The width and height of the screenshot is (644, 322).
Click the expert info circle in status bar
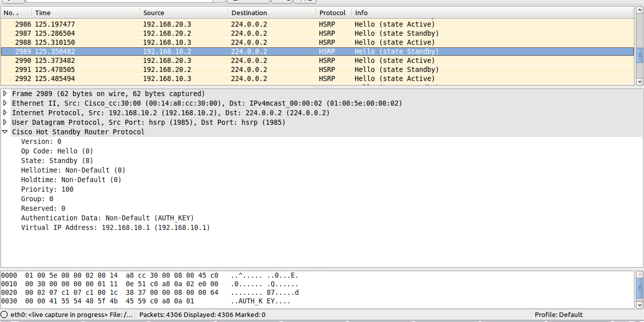[4, 314]
